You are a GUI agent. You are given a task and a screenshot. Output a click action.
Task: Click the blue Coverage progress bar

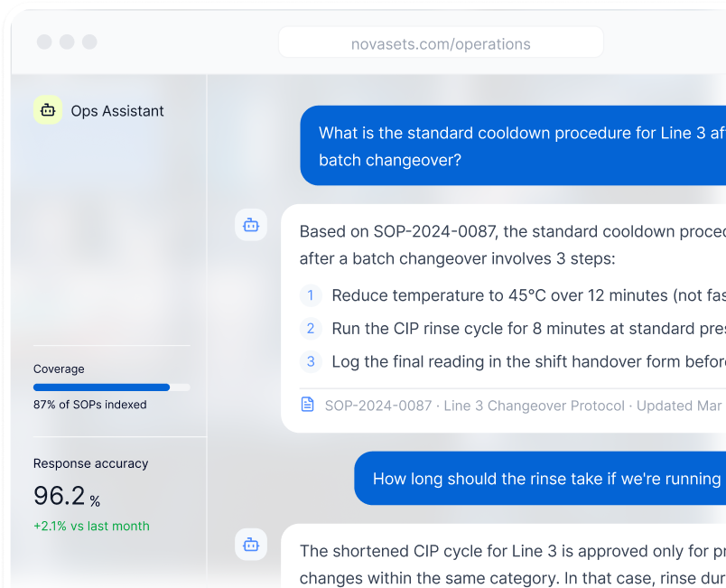102,387
